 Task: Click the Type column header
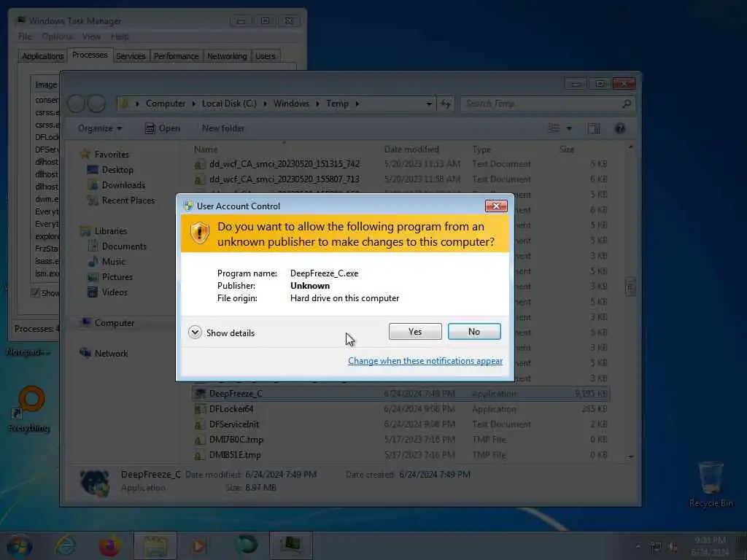[481, 149]
